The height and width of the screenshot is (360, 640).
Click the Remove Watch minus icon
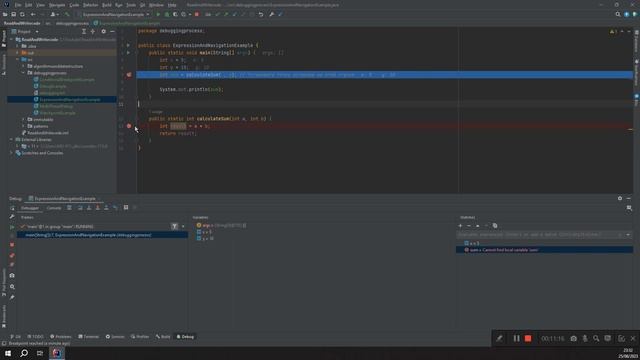coord(469,226)
